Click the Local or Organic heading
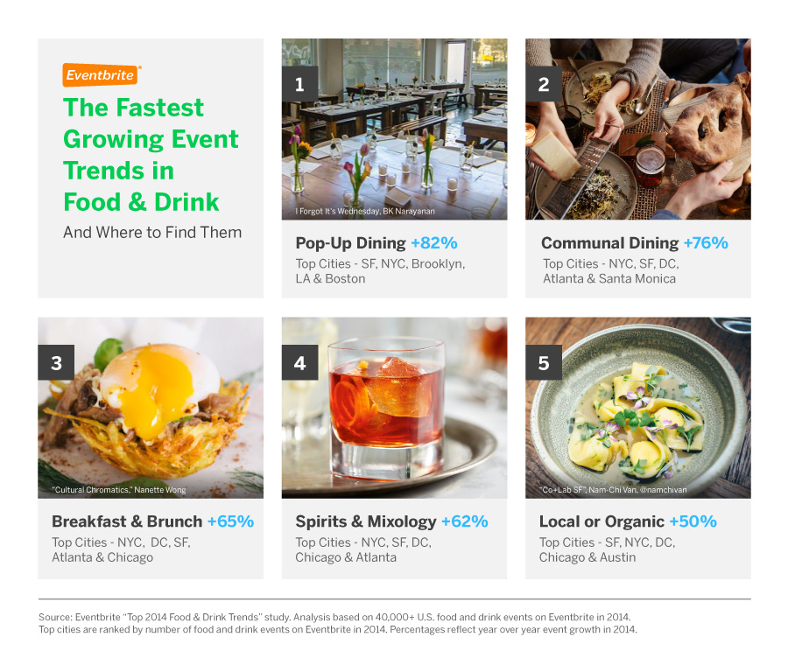The height and width of the screenshot is (672, 788). click(x=602, y=521)
